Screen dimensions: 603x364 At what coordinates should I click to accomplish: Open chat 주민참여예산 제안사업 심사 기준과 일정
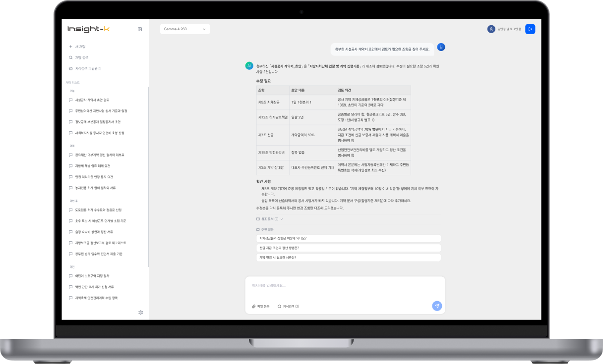tap(101, 111)
